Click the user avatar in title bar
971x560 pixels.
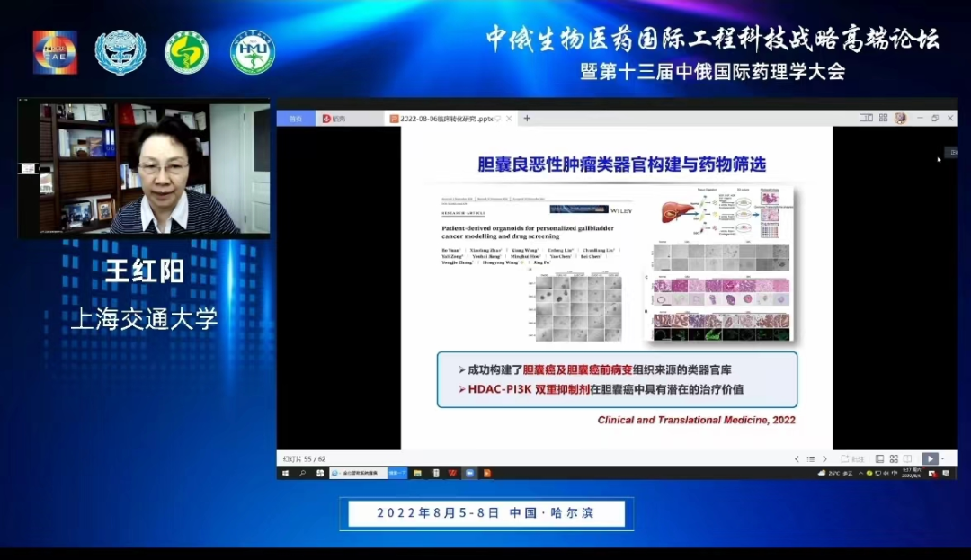click(x=900, y=118)
